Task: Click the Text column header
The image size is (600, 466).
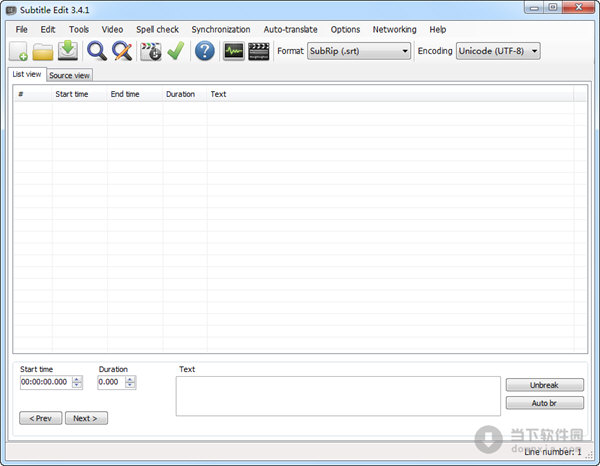Action: 390,94
